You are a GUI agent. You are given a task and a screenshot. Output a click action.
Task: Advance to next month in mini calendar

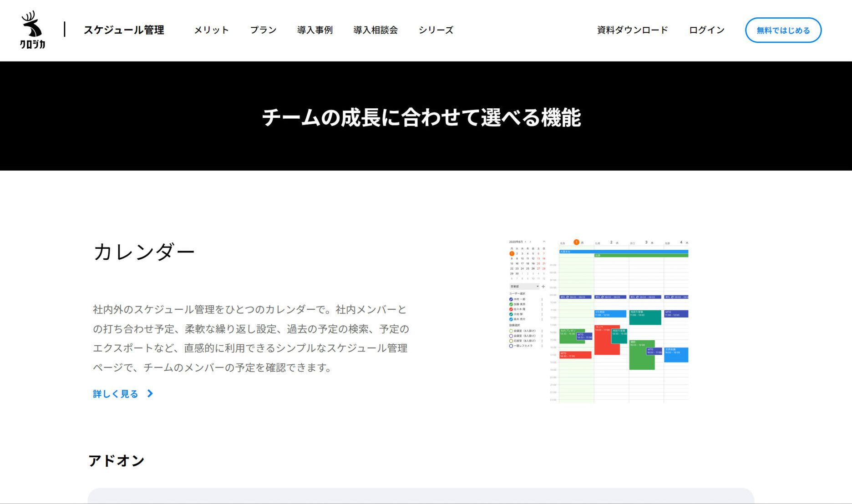[530, 242]
